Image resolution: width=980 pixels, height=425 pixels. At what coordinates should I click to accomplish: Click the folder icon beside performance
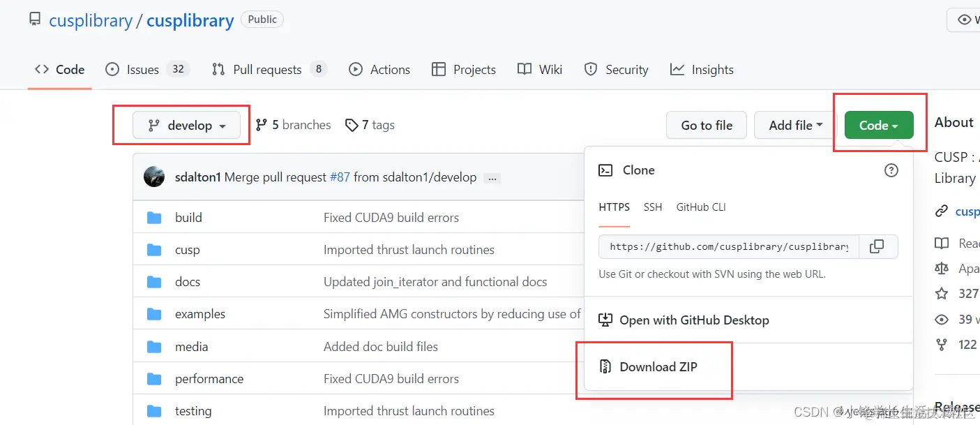[x=154, y=379]
